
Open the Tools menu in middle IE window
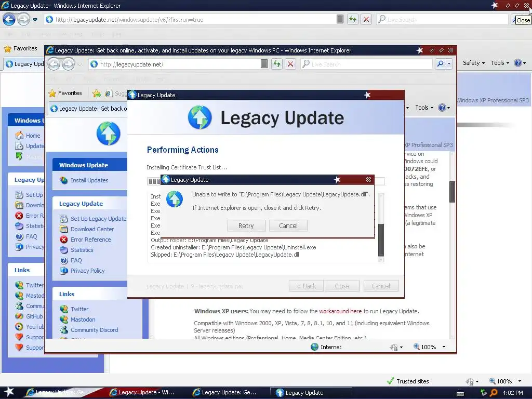424,108
